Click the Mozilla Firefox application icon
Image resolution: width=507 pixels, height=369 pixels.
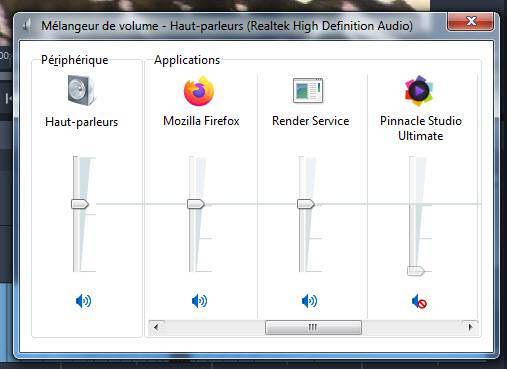[x=199, y=91]
